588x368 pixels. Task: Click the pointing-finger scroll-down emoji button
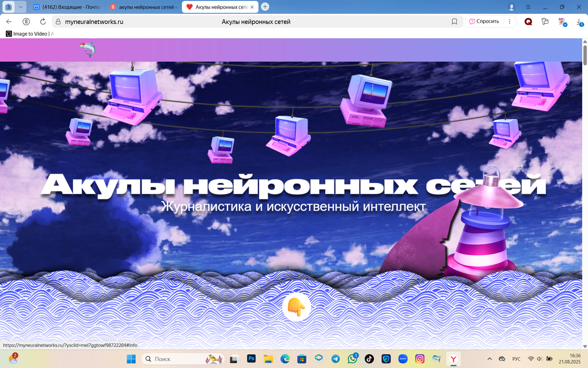tap(297, 307)
